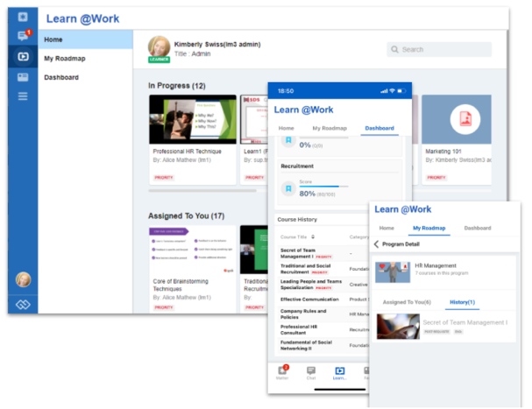This screenshot has height=409, width=532.
Task: Switch to Assigned To You(6) tab
Action: click(407, 302)
